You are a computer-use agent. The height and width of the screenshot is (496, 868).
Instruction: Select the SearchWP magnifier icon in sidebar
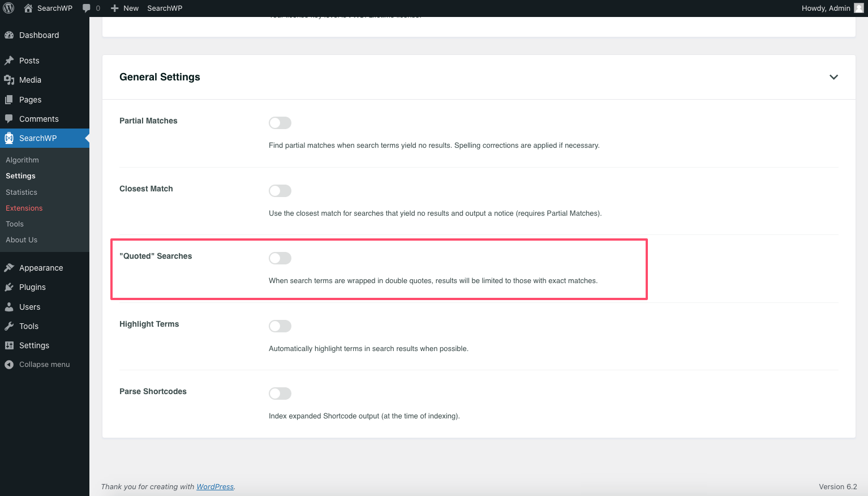pyautogui.click(x=8, y=138)
